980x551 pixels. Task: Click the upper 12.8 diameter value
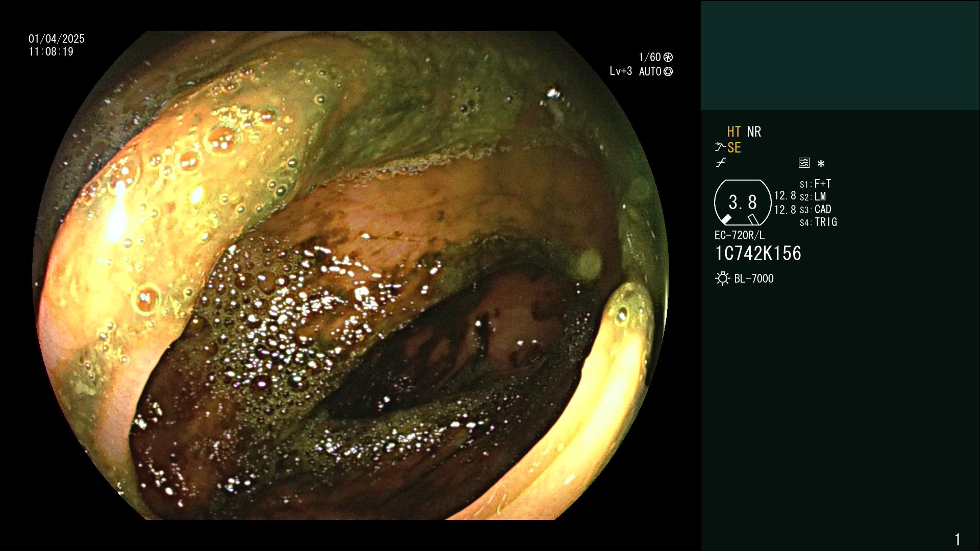(x=785, y=196)
